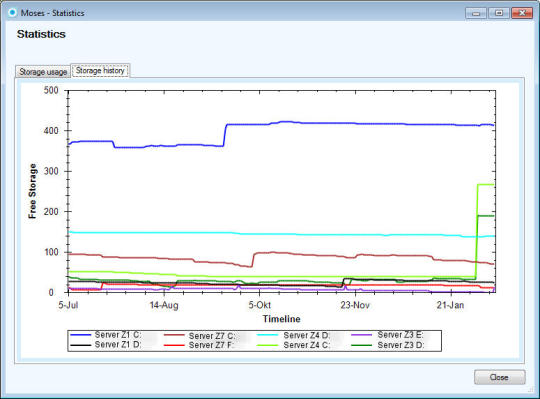Click the Server Z1 D: legend label
The height and width of the screenshot is (399, 540).
tap(118, 345)
